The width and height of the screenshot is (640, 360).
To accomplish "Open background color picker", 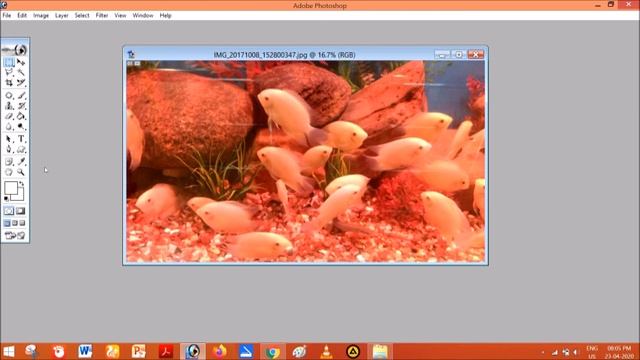I will [x=20, y=196].
